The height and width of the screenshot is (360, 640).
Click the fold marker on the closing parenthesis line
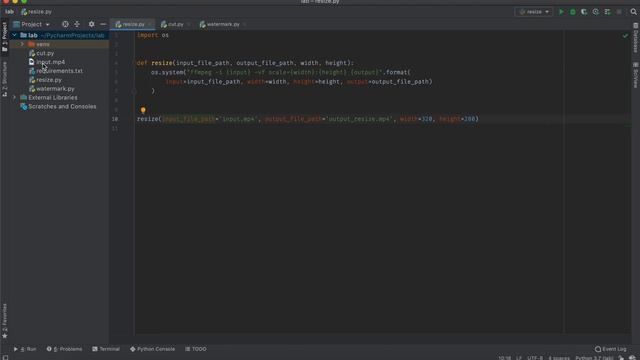[133, 91]
